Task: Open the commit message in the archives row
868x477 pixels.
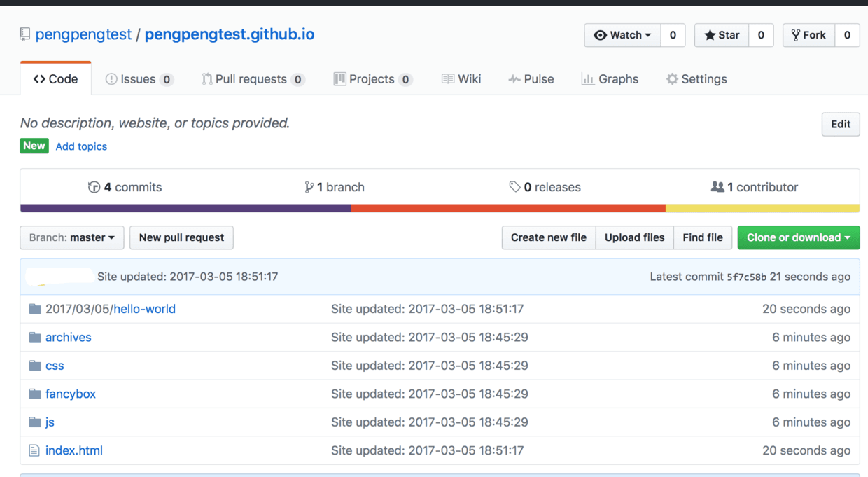Action: pos(430,338)
